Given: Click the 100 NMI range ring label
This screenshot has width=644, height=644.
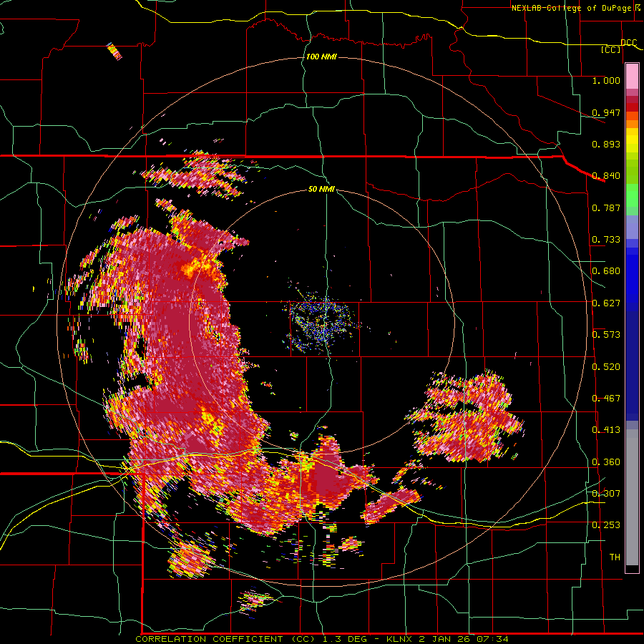Looking at the screenshot, I should 321,57.
